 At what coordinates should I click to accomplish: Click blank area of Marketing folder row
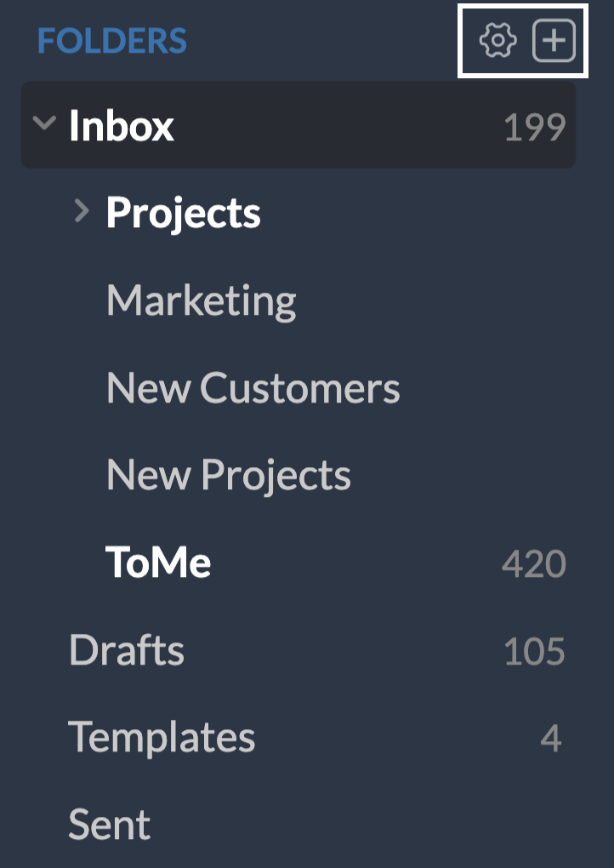point(425,300)
